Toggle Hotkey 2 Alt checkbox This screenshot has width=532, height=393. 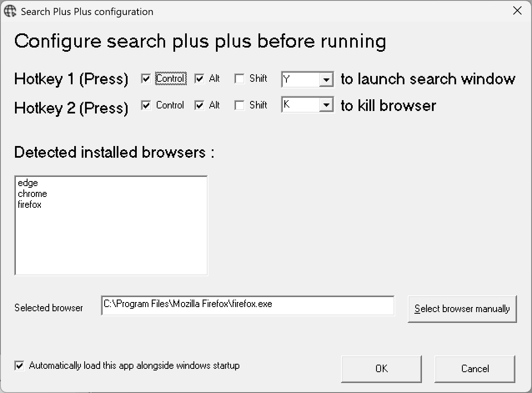(x=200, y=106)
